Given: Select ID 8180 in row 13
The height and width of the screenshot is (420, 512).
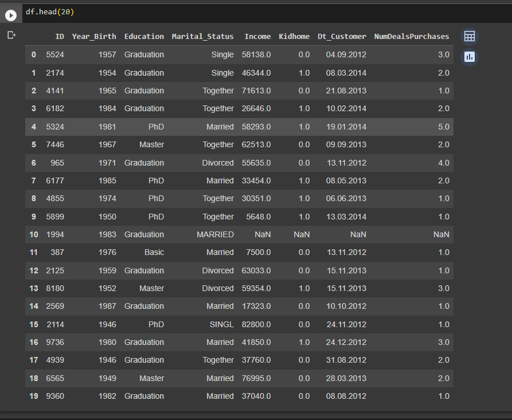Looking at the screenshot, I should click(55, 288).
